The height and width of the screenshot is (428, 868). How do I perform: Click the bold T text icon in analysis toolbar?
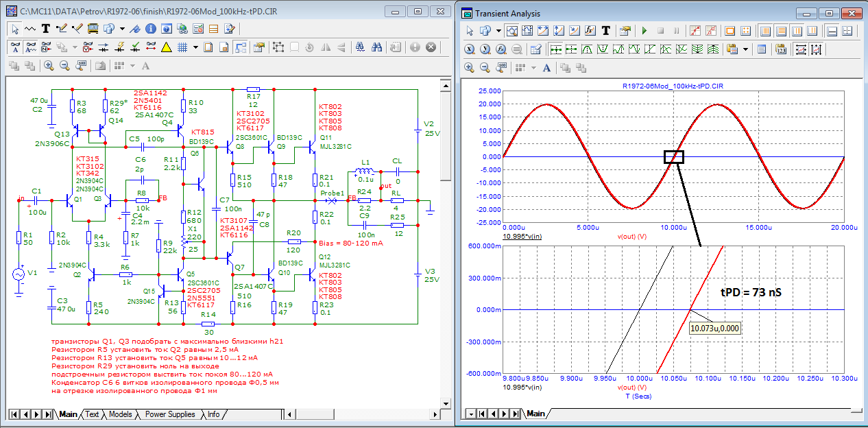[x=606, y=31]
